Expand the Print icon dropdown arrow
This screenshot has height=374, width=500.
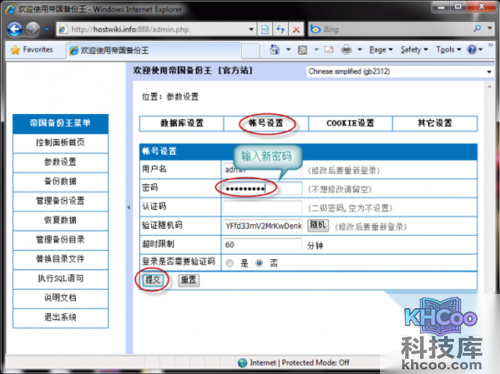coord(360,50)
